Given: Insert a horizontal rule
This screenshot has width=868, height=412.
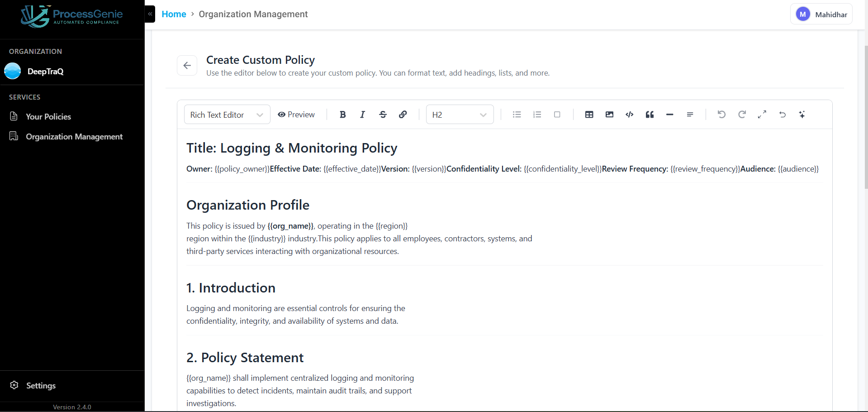Looking at the screenshot, I should pyautogui.click(x=670, y=115).
